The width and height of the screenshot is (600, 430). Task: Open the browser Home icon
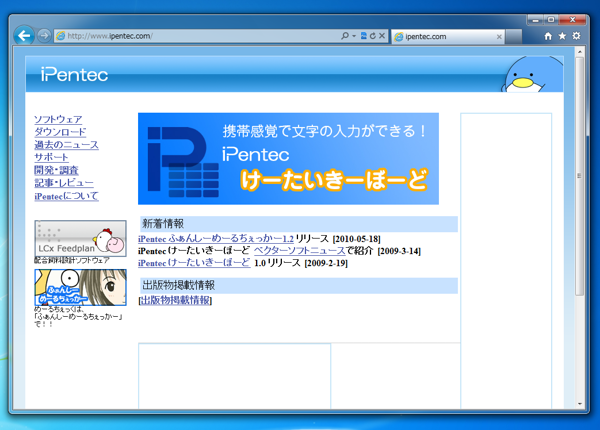coord(548,36)
